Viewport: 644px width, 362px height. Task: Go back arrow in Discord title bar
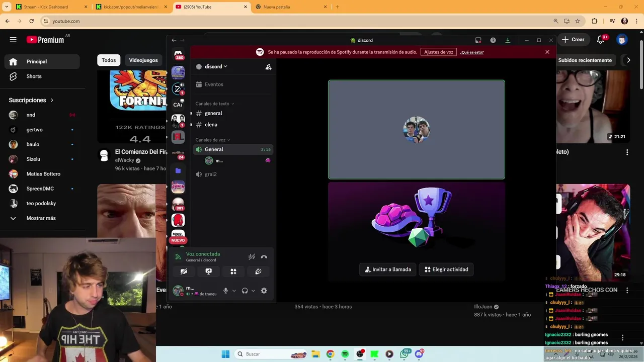pos(174,40)
